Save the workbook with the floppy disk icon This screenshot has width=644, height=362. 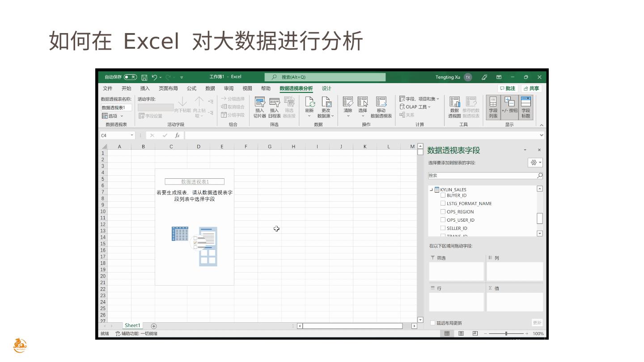click(144, 77)
